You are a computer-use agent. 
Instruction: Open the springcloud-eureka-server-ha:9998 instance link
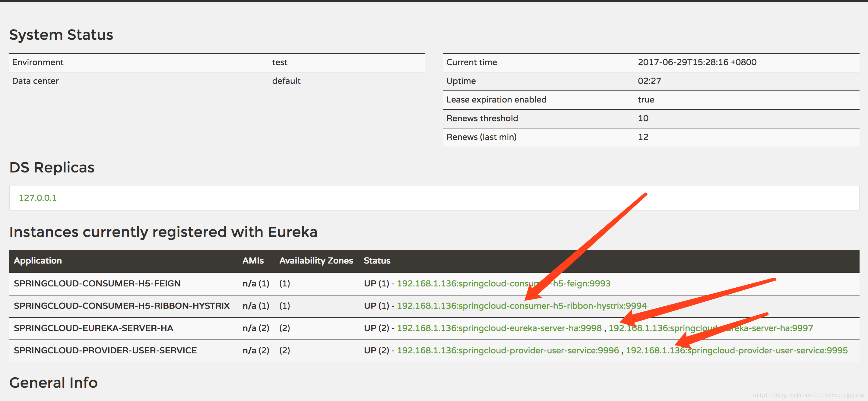tap(499, 328)
